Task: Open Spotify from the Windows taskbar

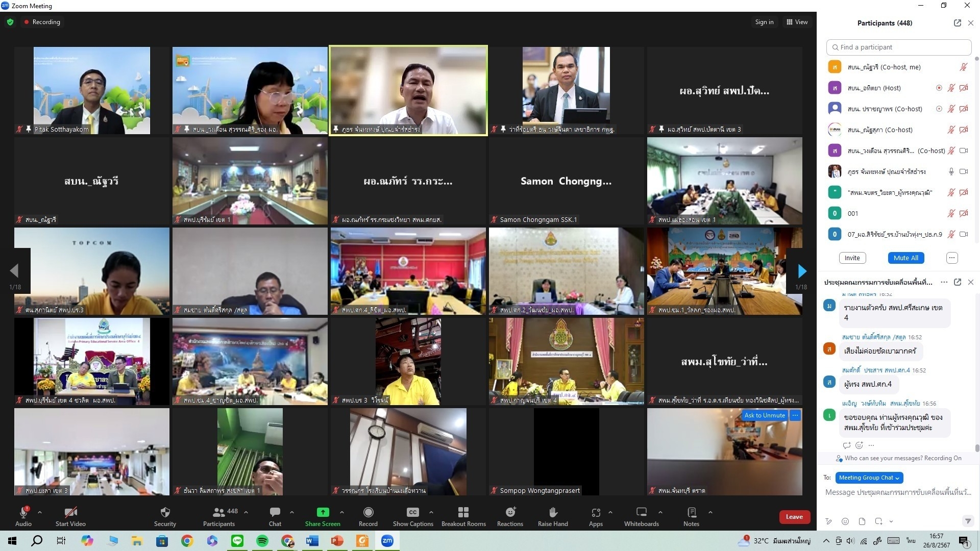Action: point(262,541)
